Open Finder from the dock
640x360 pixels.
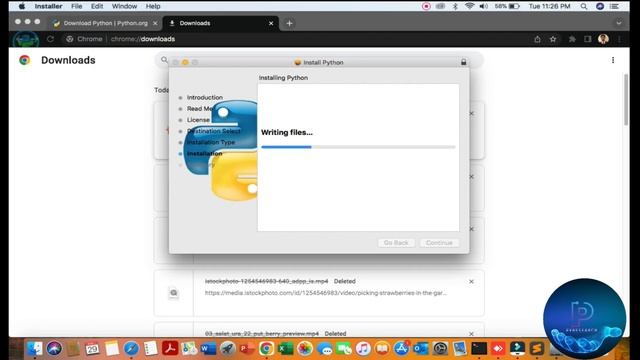click(35, 349)
